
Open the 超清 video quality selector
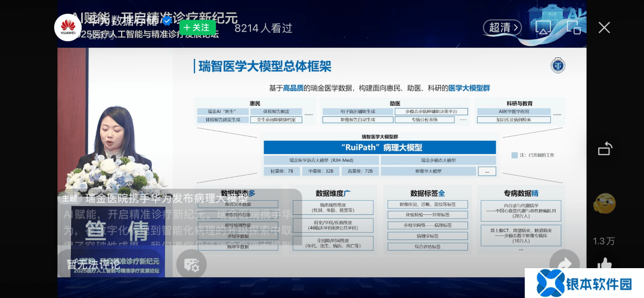click(x=502, y=27)
